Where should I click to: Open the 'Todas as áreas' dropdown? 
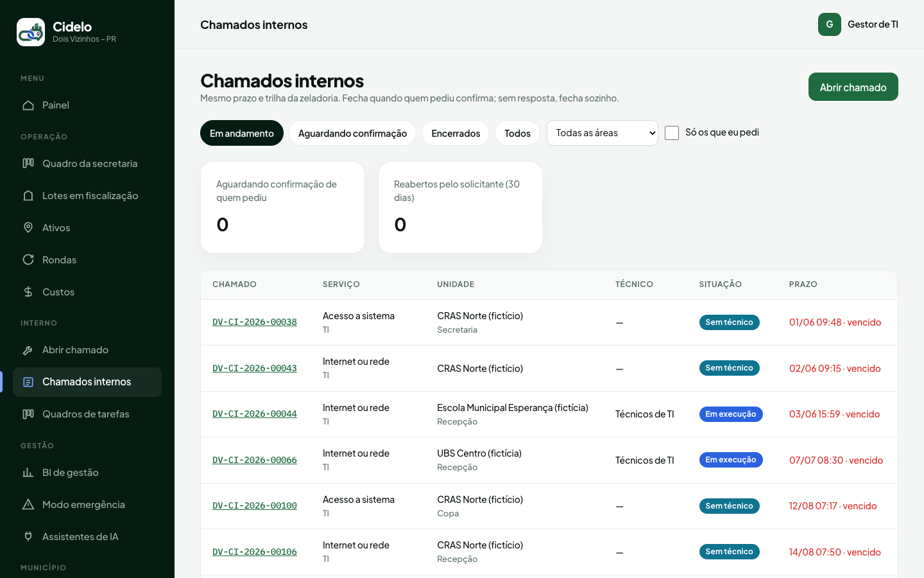[603, 133]
